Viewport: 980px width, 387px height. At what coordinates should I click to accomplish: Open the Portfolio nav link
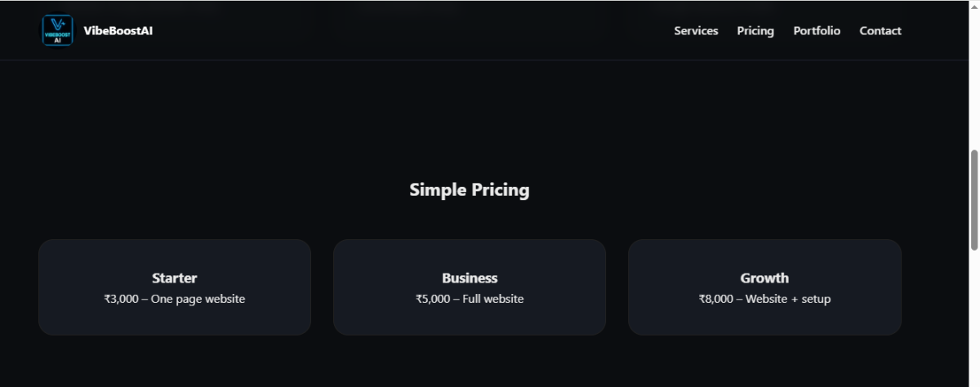point(817,31)
